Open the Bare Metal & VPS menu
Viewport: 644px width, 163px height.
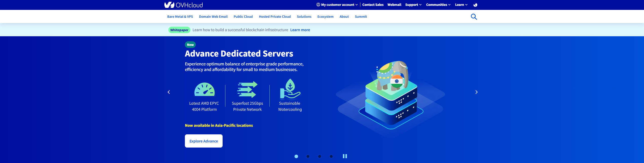click(x=180, y=17)
